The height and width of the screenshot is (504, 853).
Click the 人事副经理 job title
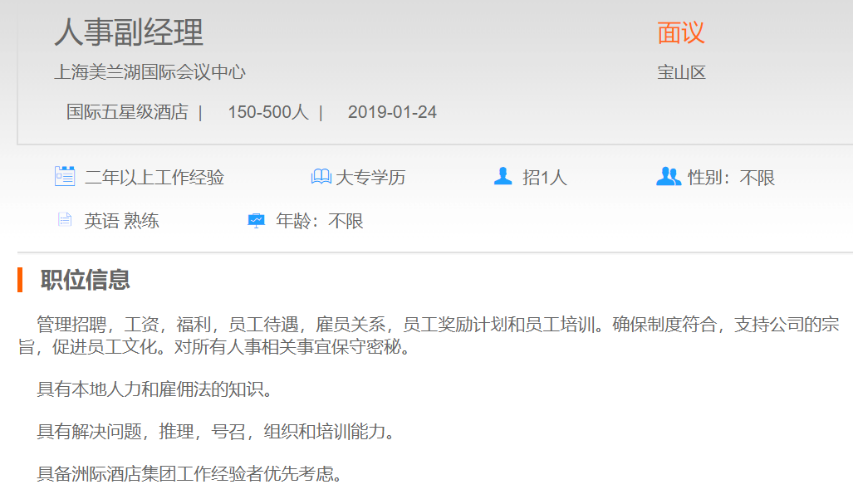click(x=129, y=32)
